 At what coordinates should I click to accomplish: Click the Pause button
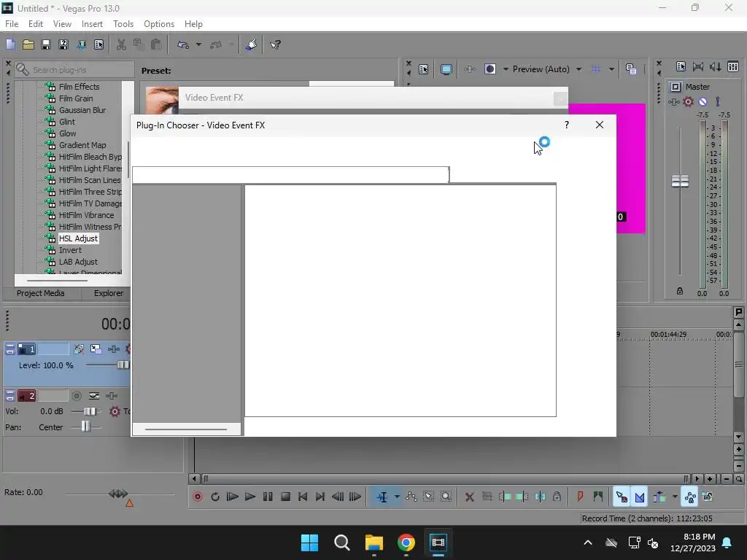[x=268, y=497]
